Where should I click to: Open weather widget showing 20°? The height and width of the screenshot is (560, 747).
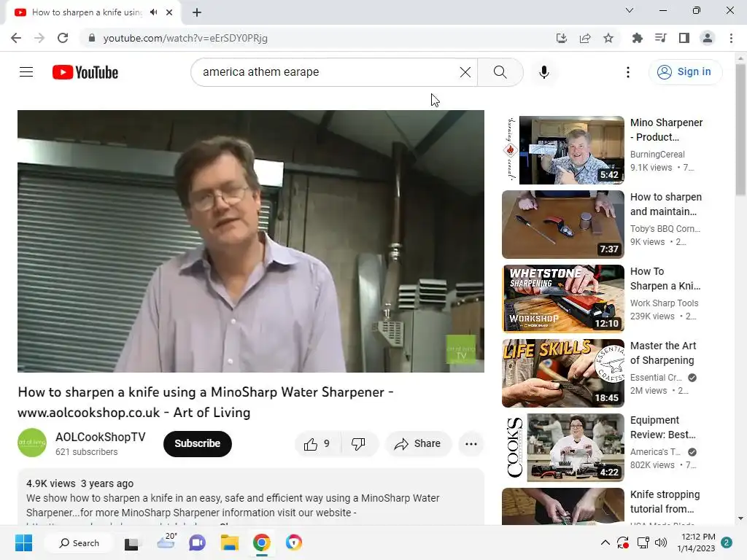[x=166, y=542]
